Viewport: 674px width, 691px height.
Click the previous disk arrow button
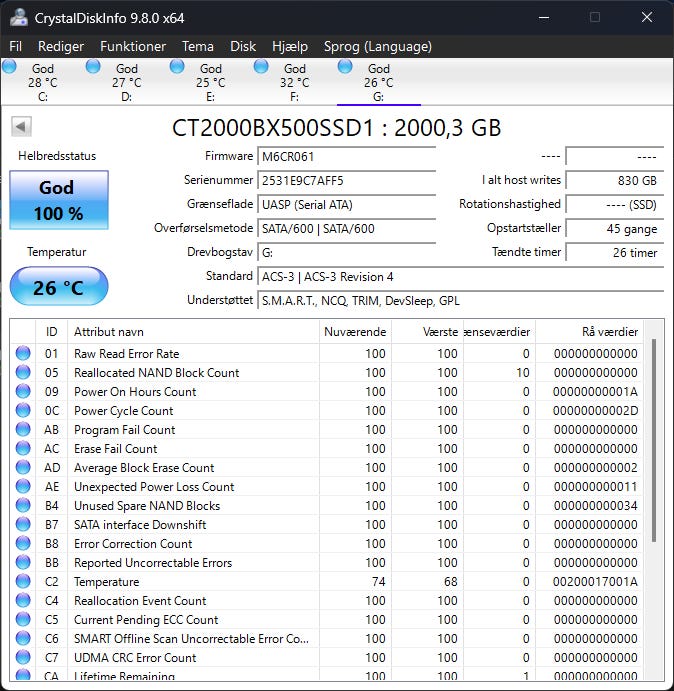pyautogui.click(x=21, y=127)
